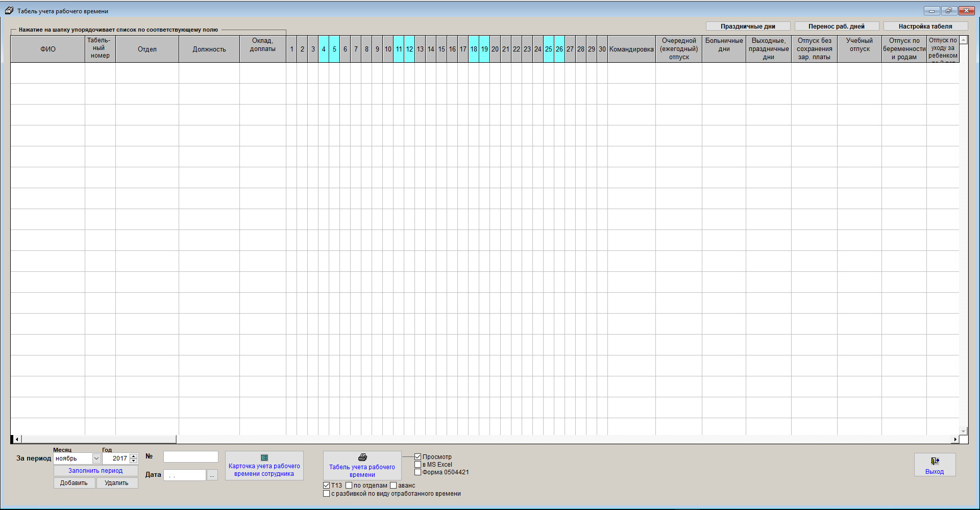Click highlighted day 19 column header

point(484,49)
